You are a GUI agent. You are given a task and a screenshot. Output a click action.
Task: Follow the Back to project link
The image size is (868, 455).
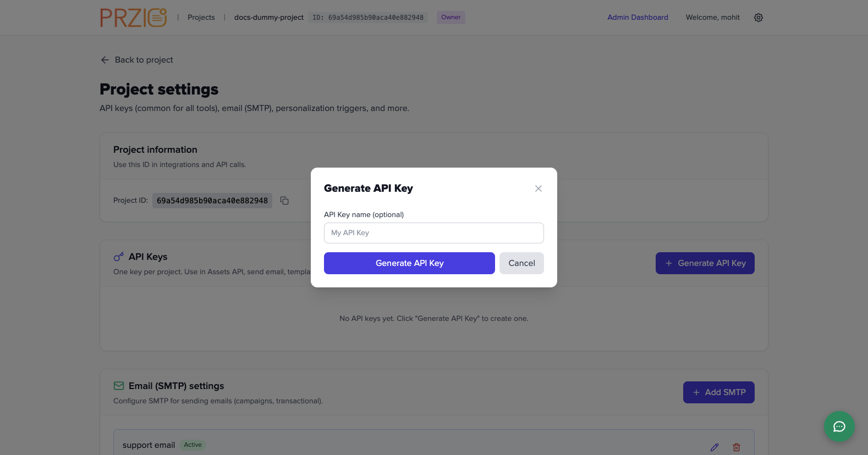point(144,59)
